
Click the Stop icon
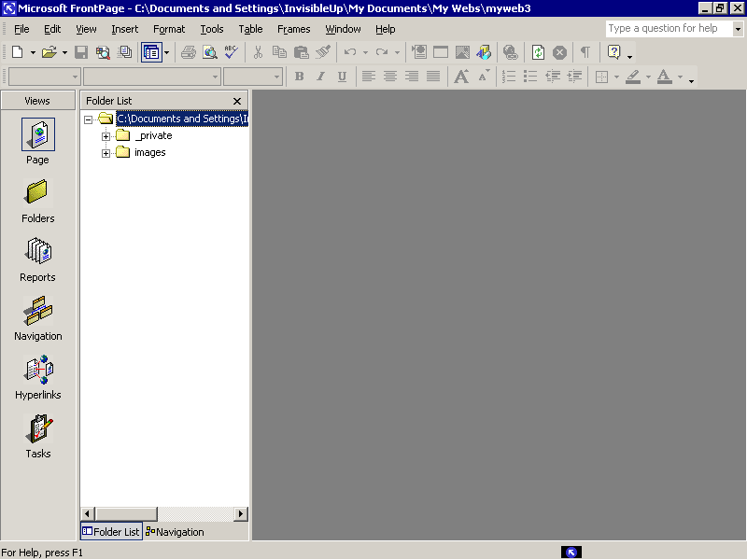pyautogui.click(x=559, y=52)
